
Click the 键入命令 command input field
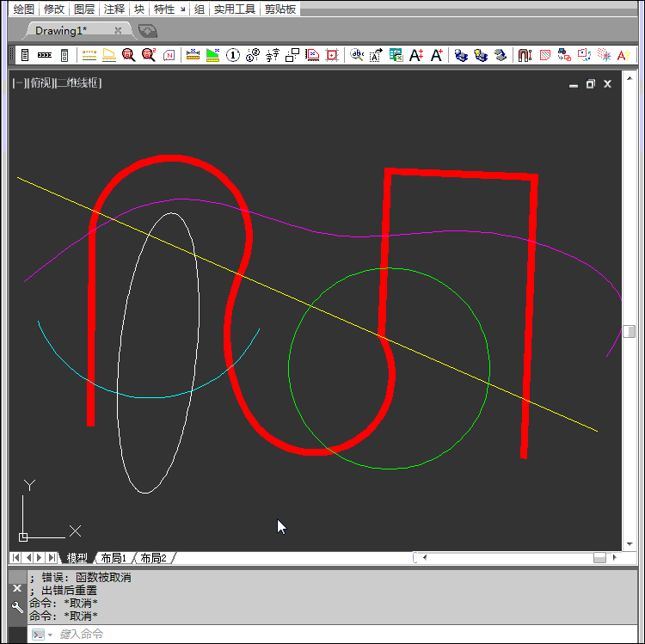[x=344, y=634]
